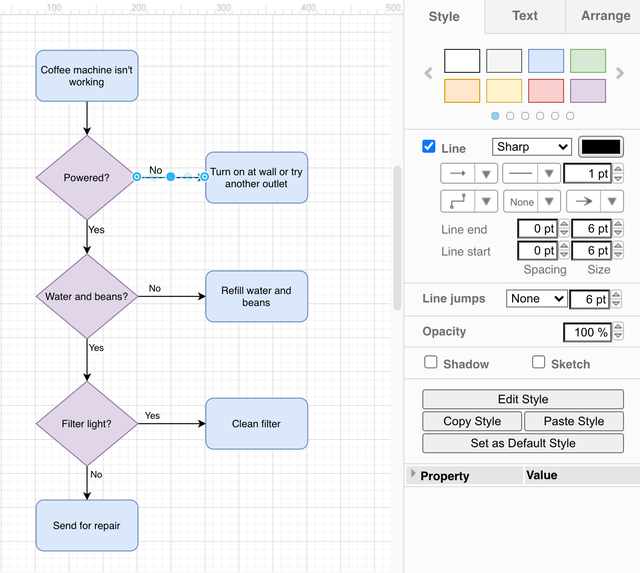The height and width of the screenshot is (573, 640).
Task: Switch to the Text tab
Action: click(524, 16)
